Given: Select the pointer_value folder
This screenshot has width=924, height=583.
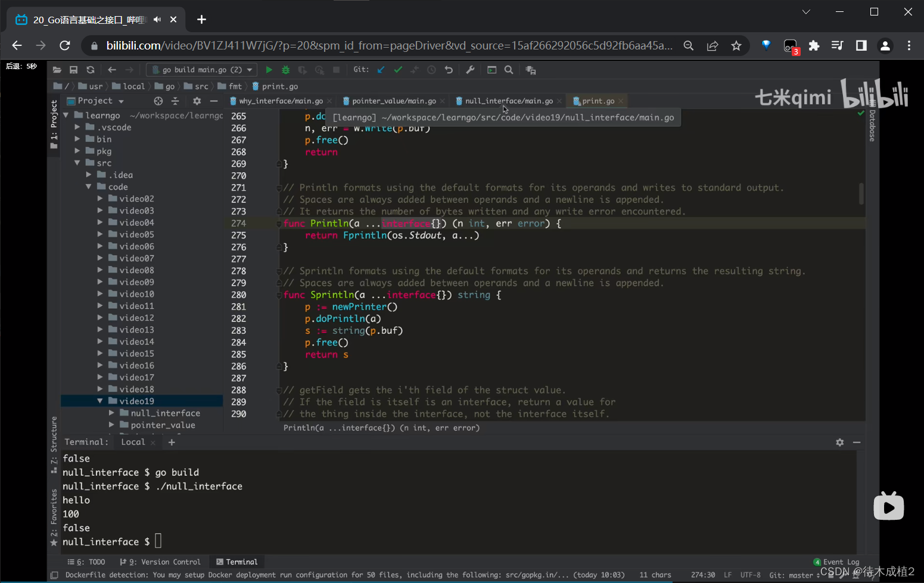Looking at the screenshot, I should [x=163, y=425].
